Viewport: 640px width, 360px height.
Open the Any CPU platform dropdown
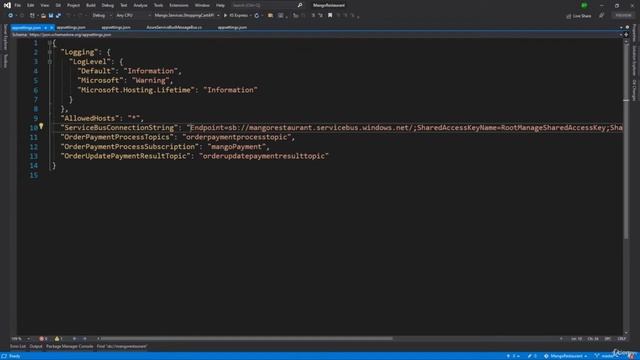133,16
